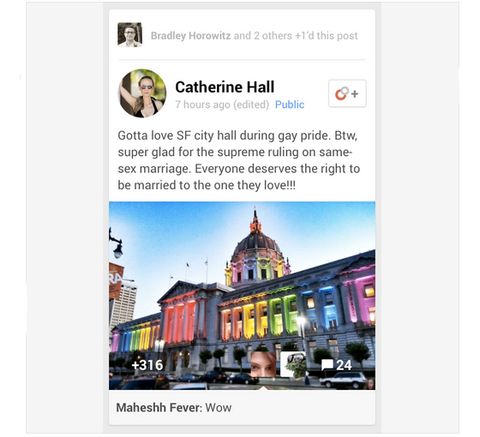Click the small triangle pointer below avatars
480x437 pixels.
coord(263,387)
